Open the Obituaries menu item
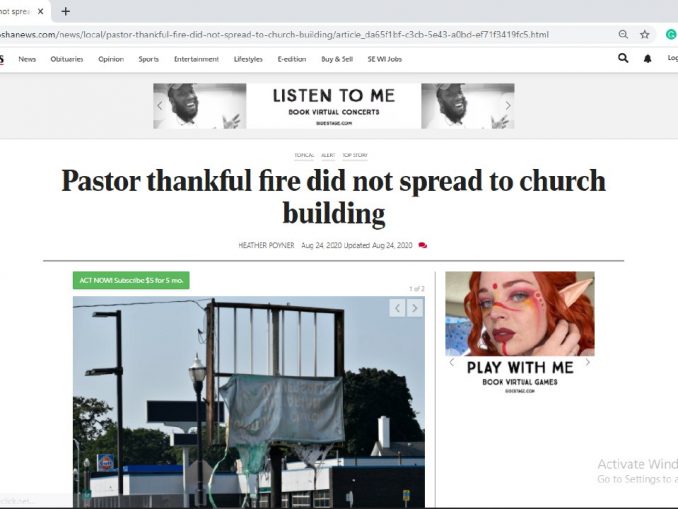 click(x=67, y=59)
